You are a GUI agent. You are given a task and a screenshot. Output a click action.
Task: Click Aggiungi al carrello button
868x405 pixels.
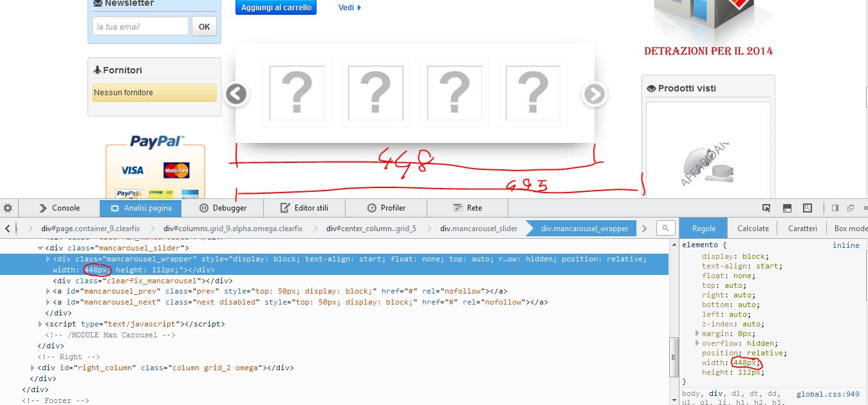[276, 8]
